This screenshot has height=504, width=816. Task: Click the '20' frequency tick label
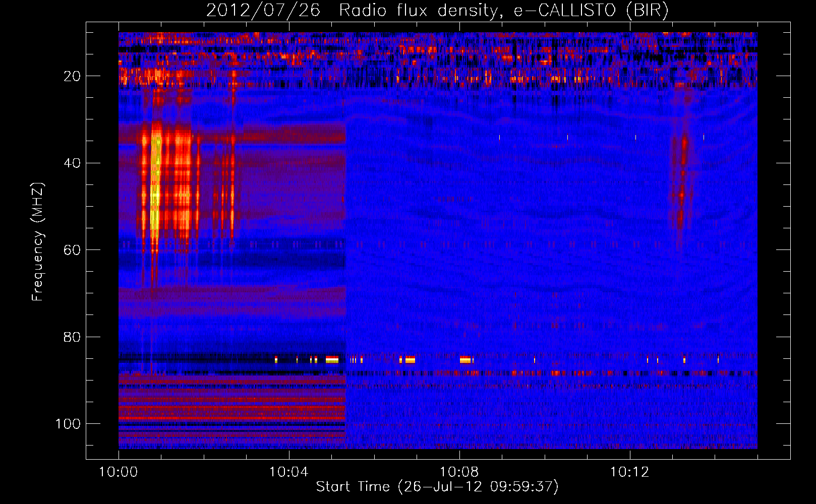(x=73, y=76)
